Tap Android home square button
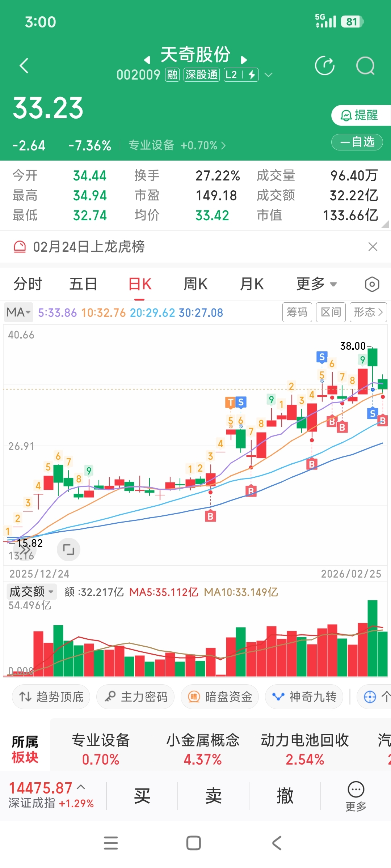Screen dimensions: 391x868 (x=194, y=843)
